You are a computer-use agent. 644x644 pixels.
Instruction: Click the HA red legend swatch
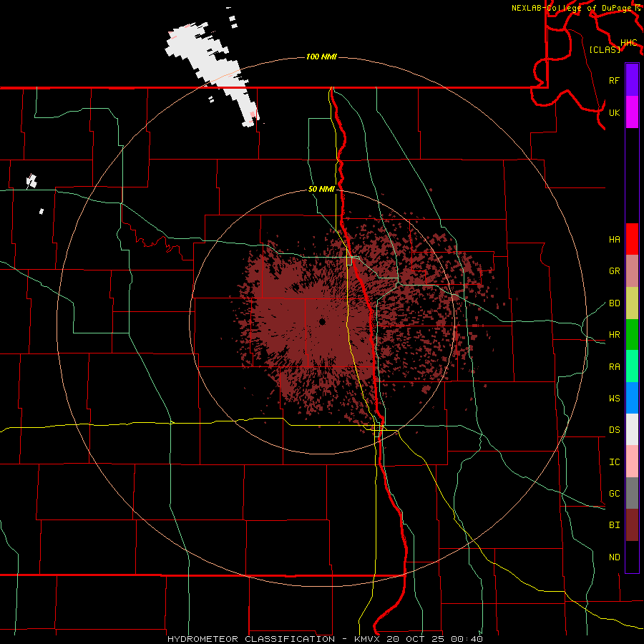coord(632,239)
